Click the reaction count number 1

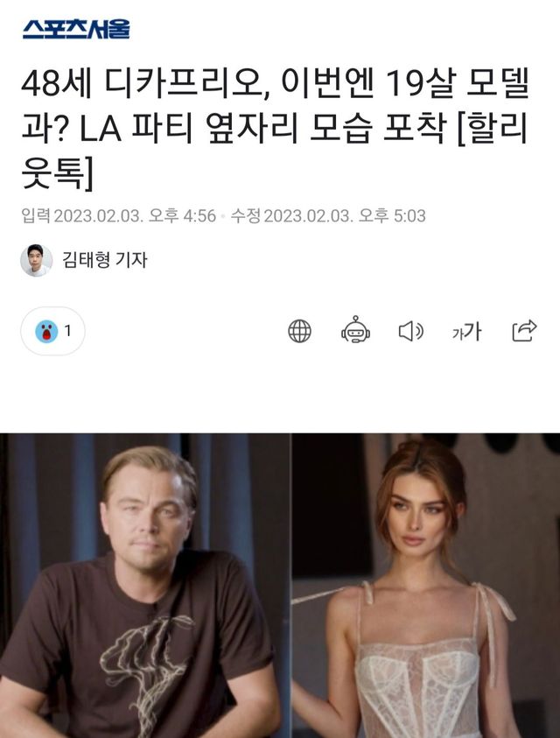pyautogui.click(x=67, y=331)
